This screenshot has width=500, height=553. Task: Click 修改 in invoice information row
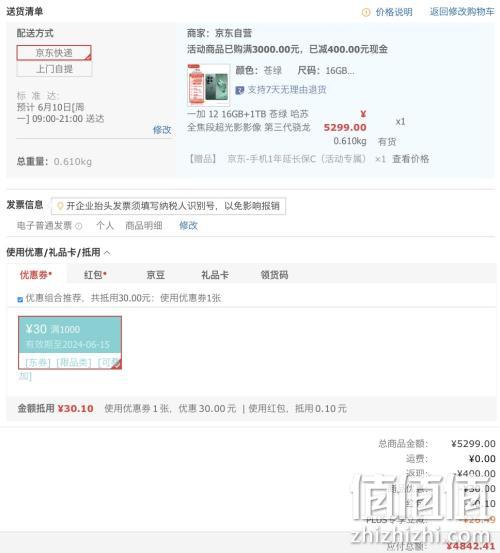coord(188,225)
